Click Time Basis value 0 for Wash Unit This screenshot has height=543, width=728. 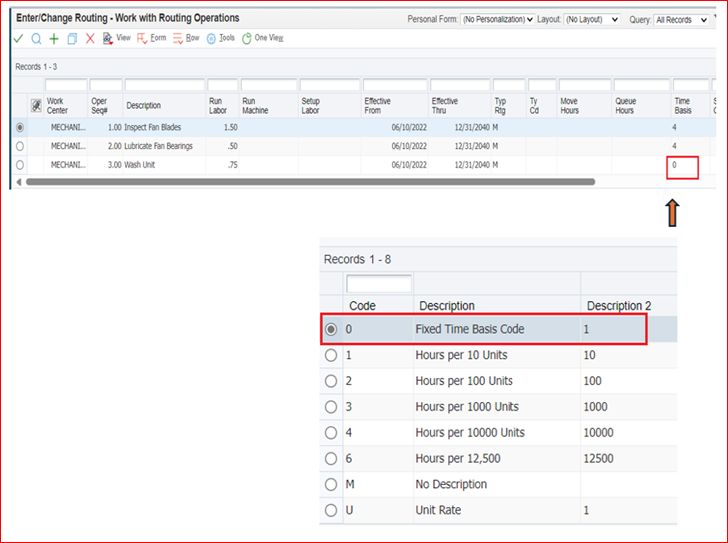675,165
